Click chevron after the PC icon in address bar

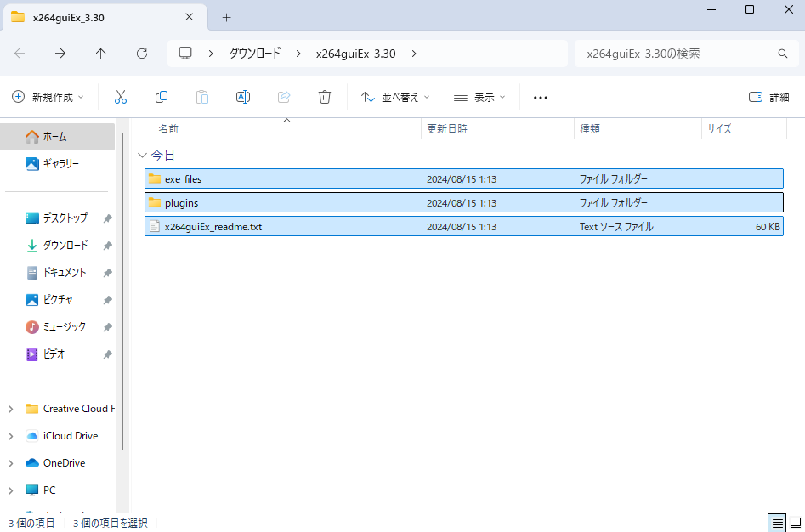pyautogui.click(x=211, y=54)
